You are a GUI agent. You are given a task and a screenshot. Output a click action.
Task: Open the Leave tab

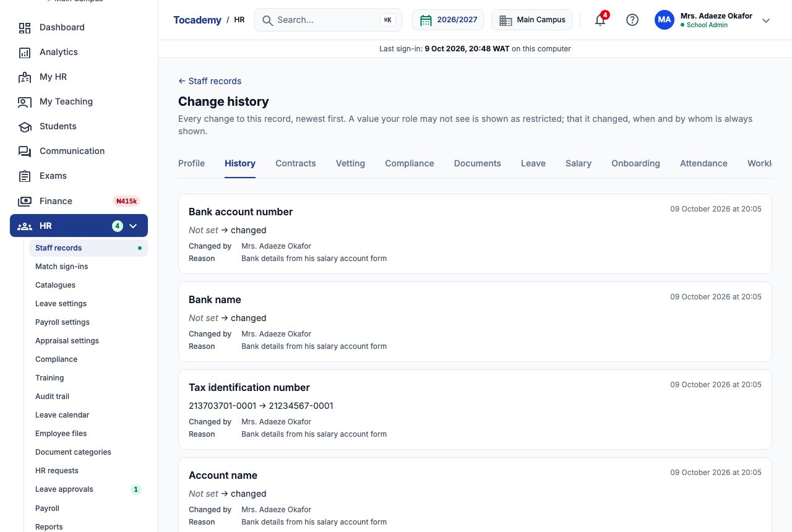pos(533,163)
